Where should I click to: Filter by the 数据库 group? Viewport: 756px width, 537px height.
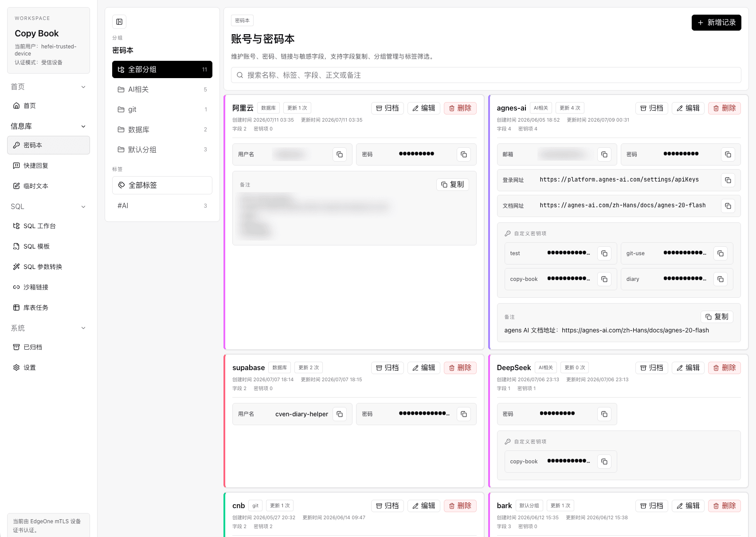click(162, 130)
